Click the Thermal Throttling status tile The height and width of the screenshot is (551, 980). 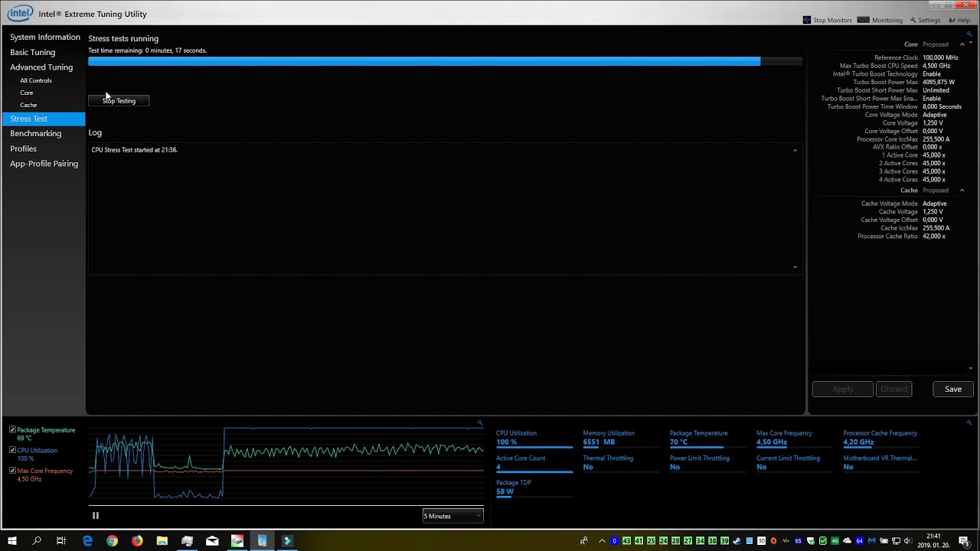(621, 463)
